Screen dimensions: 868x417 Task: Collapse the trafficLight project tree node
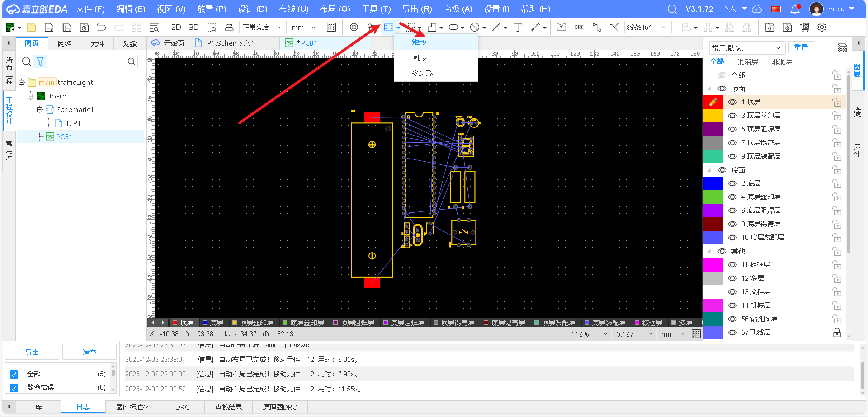click(x=21, y=82)
